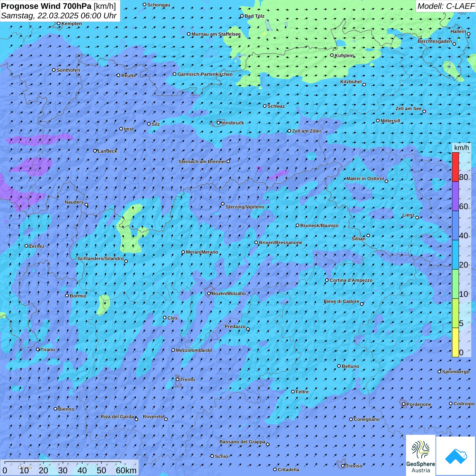Click the 'km/h' legend heading
Image resolution: width=476 pixels, height=476 pixels.
click(461, 148)
